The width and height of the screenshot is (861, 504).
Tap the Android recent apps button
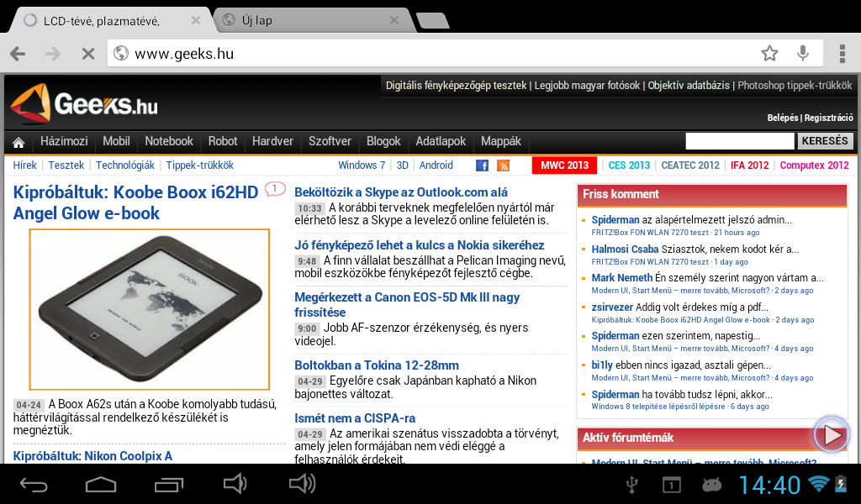168,484
